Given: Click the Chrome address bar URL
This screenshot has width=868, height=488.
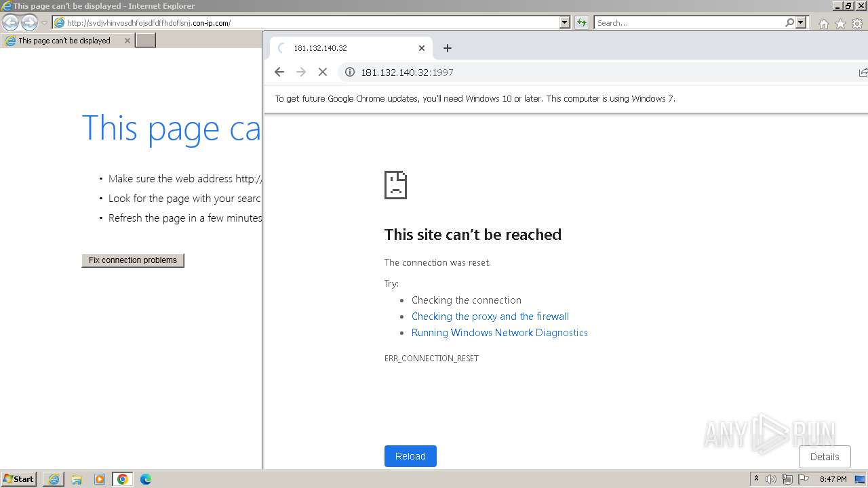Looking at the screenshot, I should click(407, 73).
